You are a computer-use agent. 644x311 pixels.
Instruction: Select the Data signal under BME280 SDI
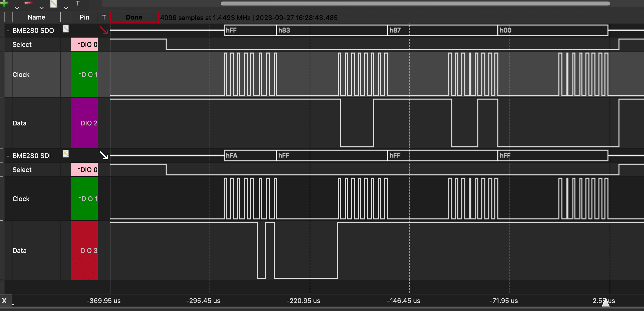(x=20, y=251)
